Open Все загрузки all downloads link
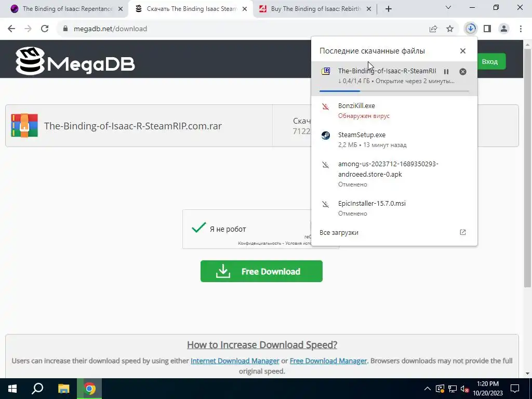Viewport: 532px width, 399px height. [x=339, y=232]
